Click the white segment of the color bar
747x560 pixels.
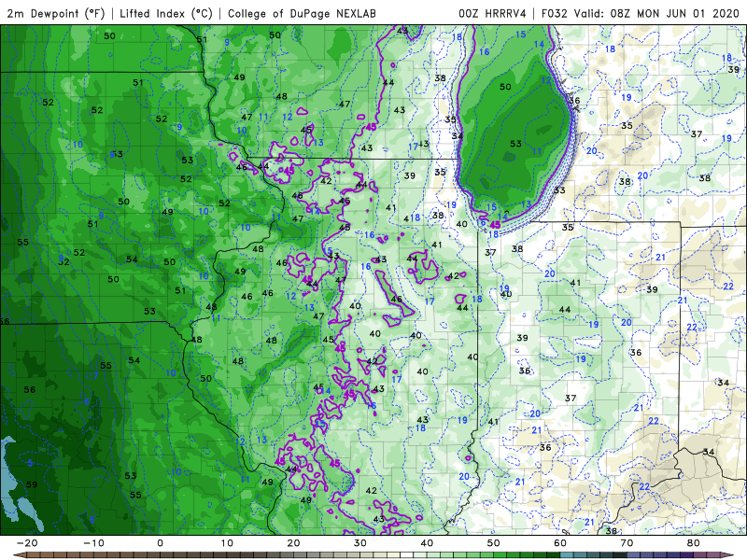point(406,555)
